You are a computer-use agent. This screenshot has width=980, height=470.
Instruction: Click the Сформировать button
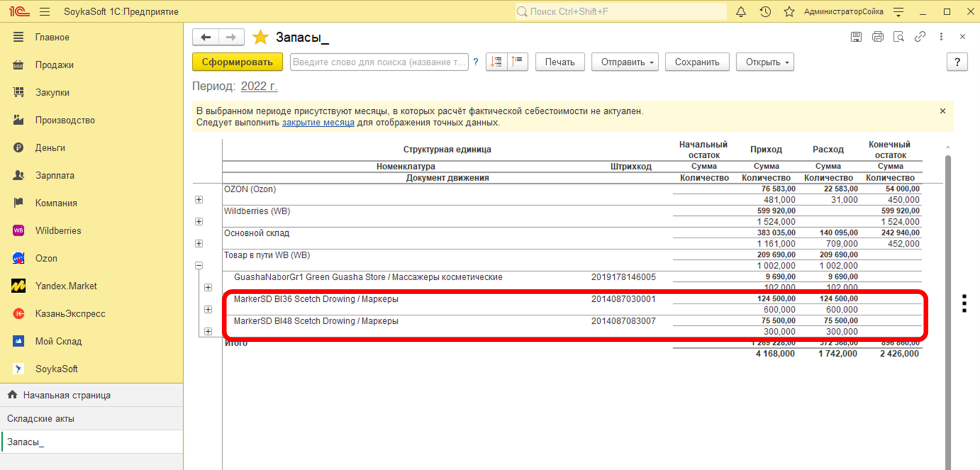(x=237, y=62)
